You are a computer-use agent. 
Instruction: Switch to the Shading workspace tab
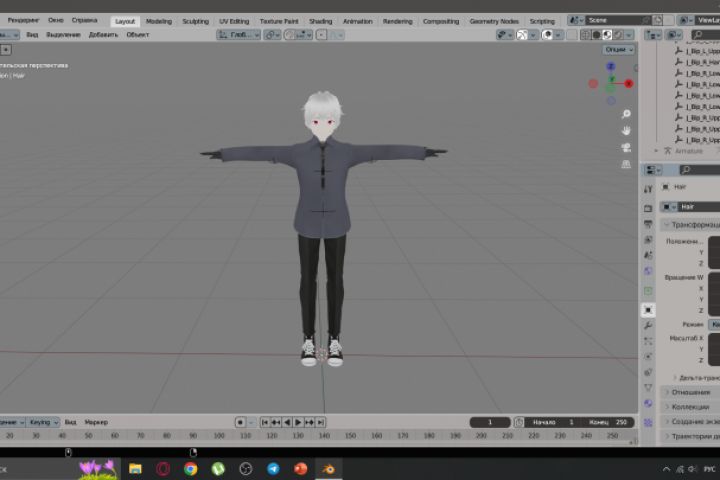coord(321,21)
